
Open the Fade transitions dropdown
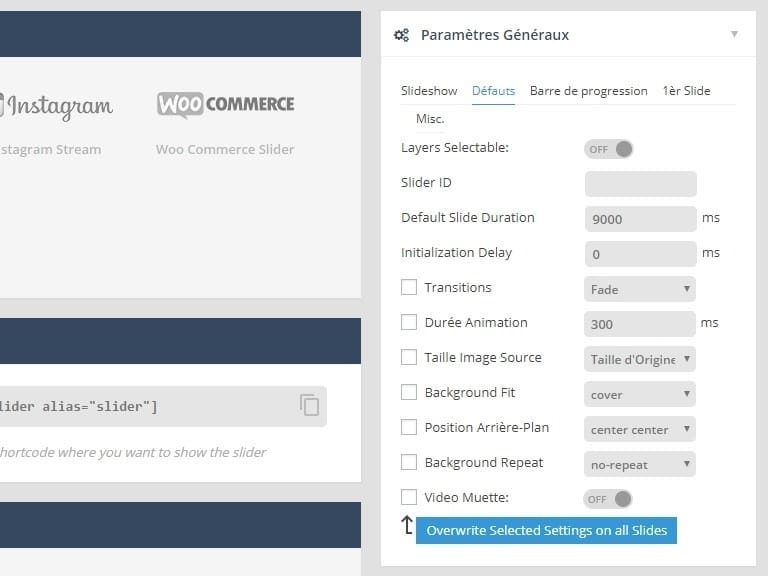click(640, 289)
